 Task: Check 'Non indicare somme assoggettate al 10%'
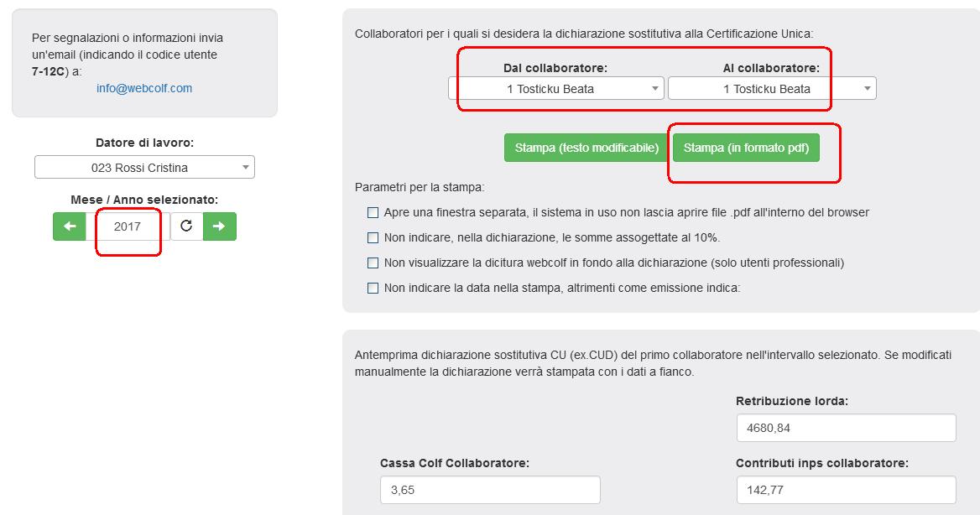373,238
